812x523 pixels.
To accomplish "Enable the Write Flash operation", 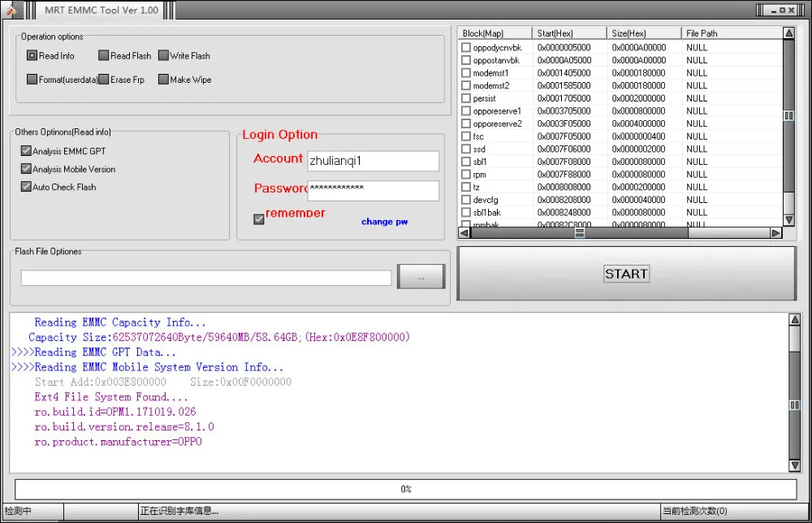I will pyautogui.click(x=163, y=55).
